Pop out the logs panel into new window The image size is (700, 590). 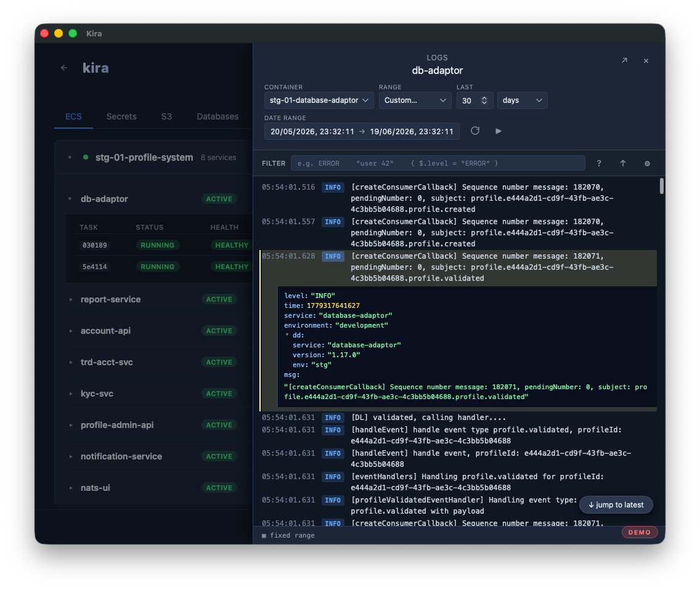pos(624,61)
